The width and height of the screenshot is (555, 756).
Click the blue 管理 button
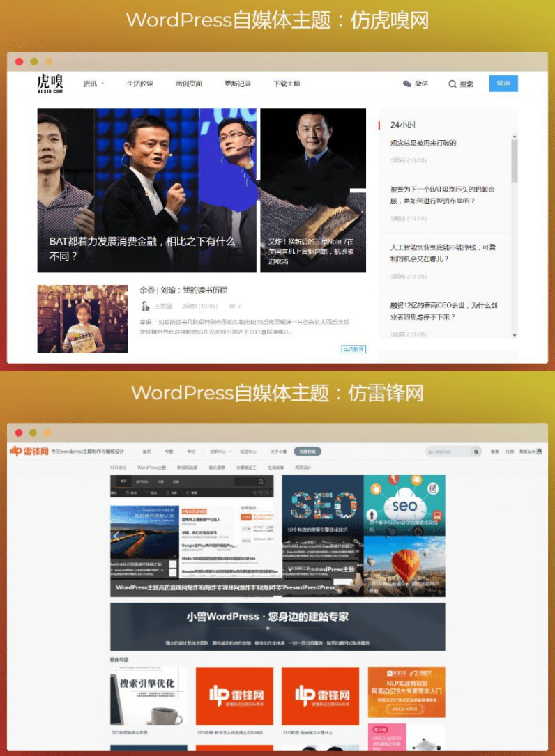(x=503, y=84)
